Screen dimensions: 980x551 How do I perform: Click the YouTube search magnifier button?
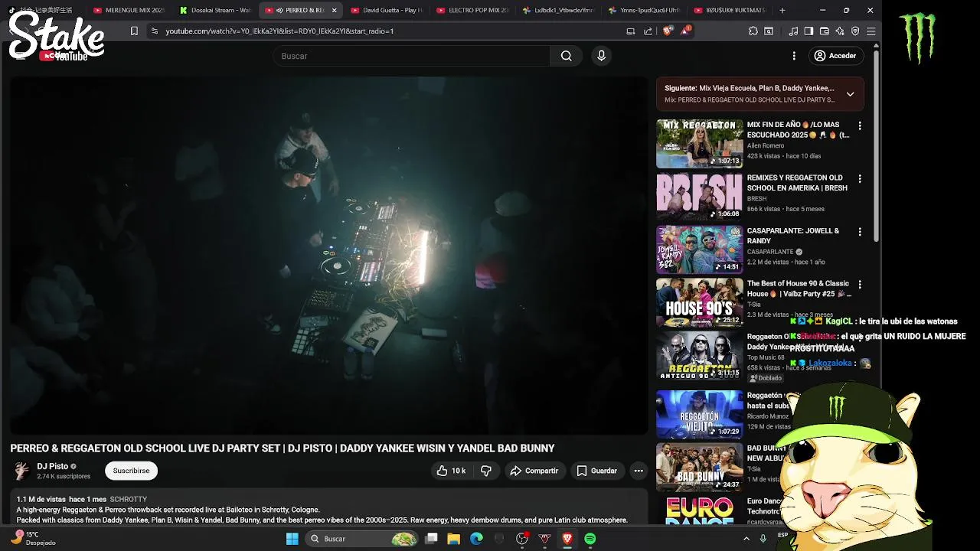tap(566, 56)
